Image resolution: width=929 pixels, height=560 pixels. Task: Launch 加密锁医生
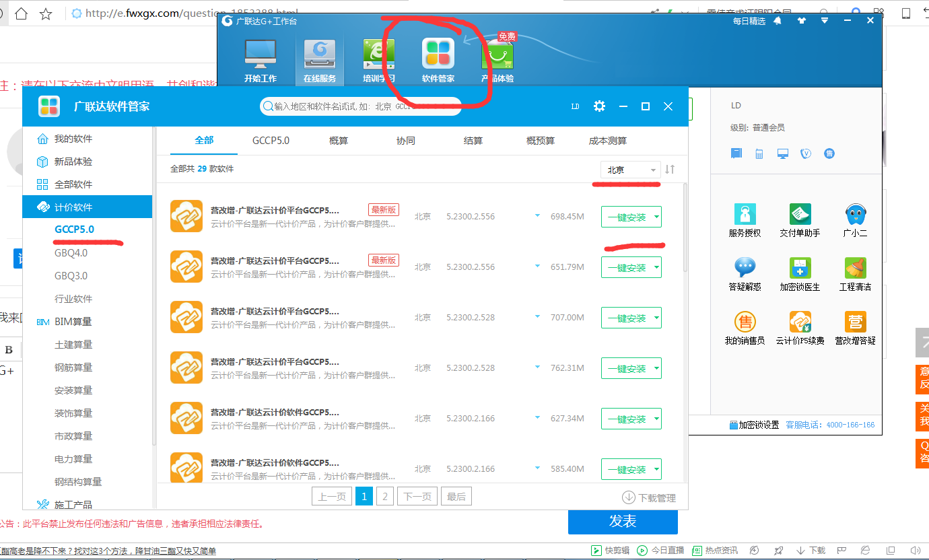coord(800,275)
